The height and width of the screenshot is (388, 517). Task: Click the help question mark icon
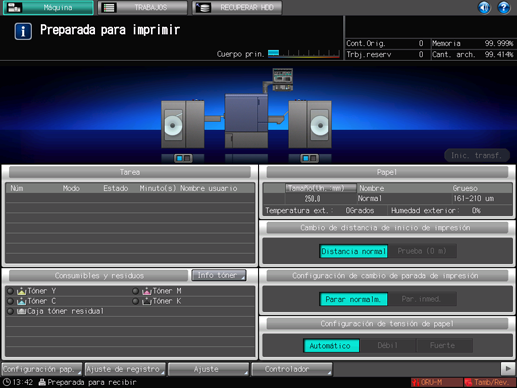pos(504,7)
